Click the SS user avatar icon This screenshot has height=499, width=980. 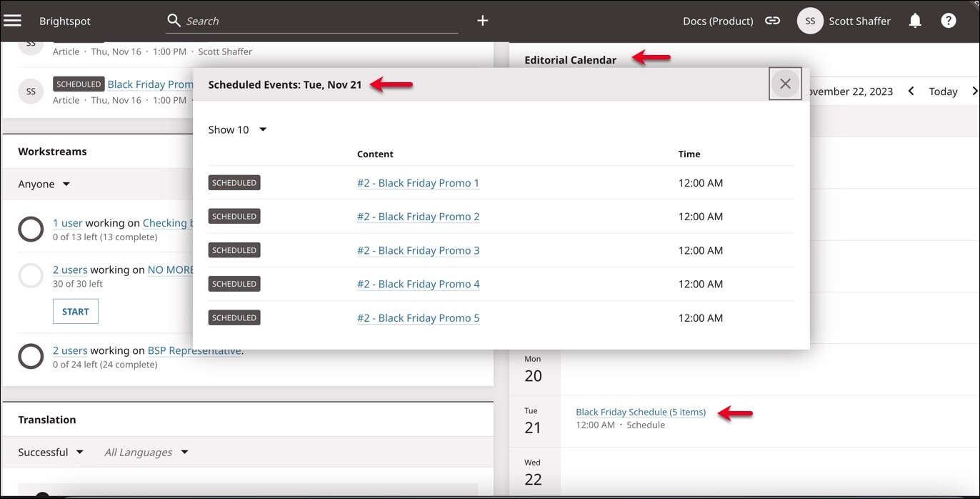click(x=810, y=21)
